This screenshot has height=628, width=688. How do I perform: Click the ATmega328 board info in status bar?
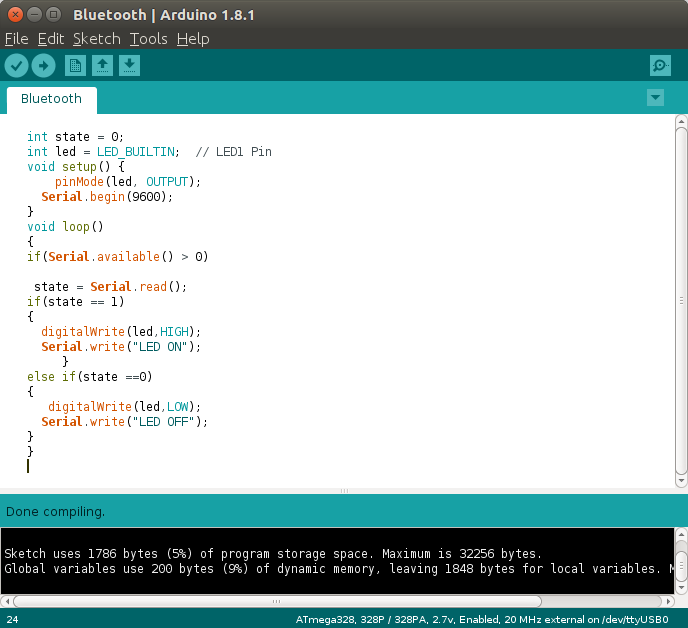click(x=482, y=620)
